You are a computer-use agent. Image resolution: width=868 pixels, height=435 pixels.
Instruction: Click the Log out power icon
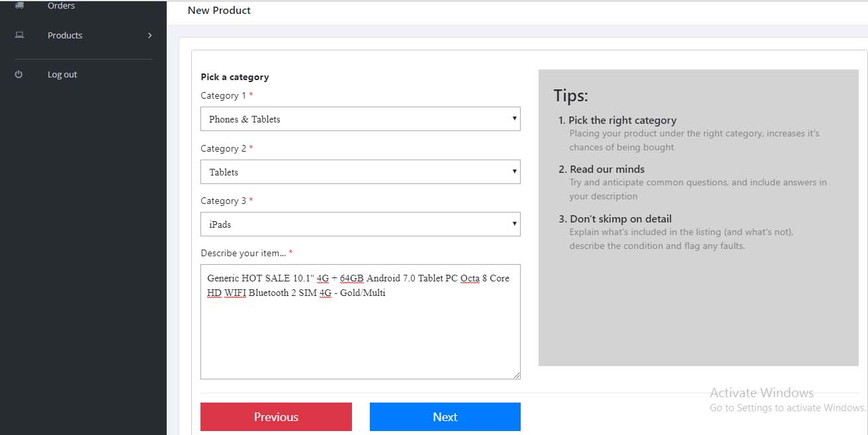pyautogui.click(x=19, y=74)
